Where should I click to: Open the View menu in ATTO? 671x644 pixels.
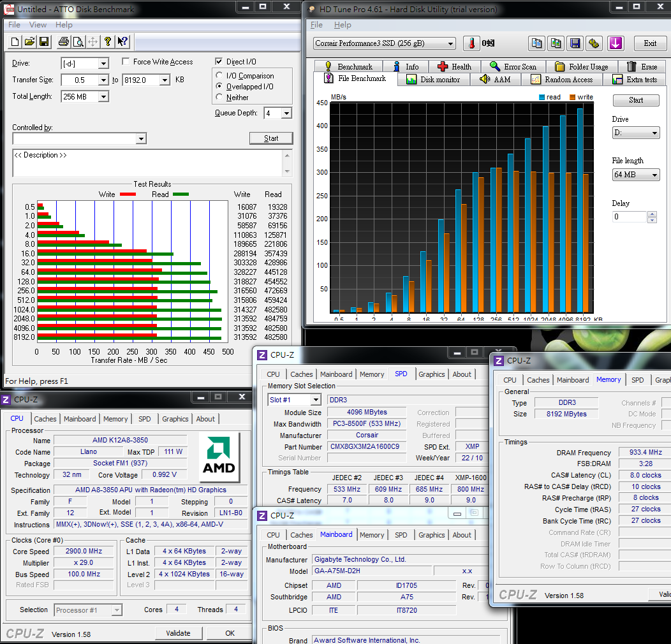tap(38, 25)
